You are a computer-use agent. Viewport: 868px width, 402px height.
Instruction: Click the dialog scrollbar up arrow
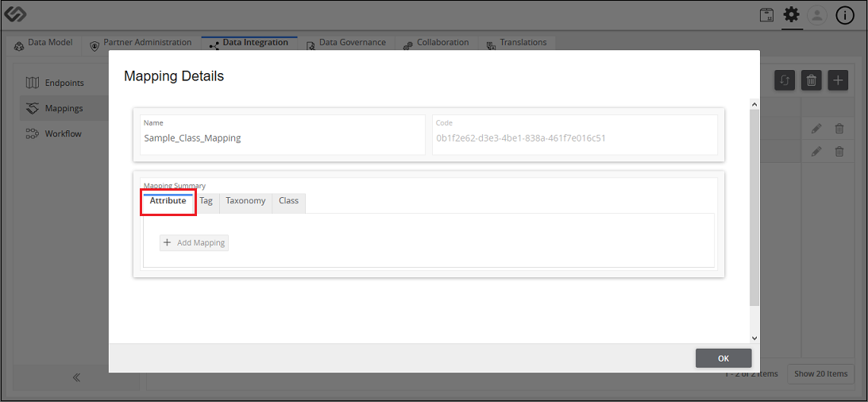tap(754, 103)
